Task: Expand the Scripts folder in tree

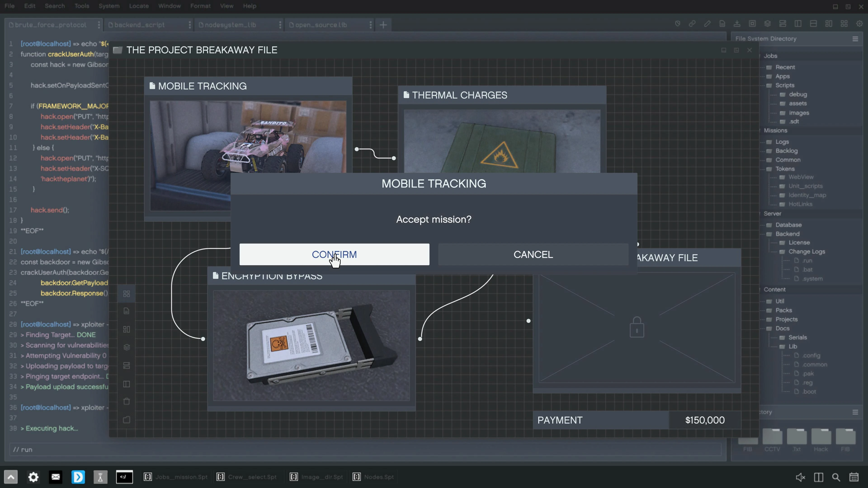Action: coord(784,85)
